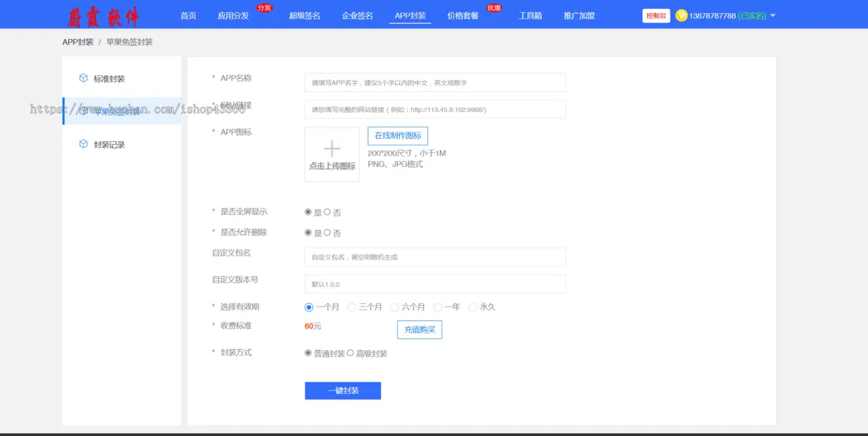Click the blue 一键封装 button

343,390
